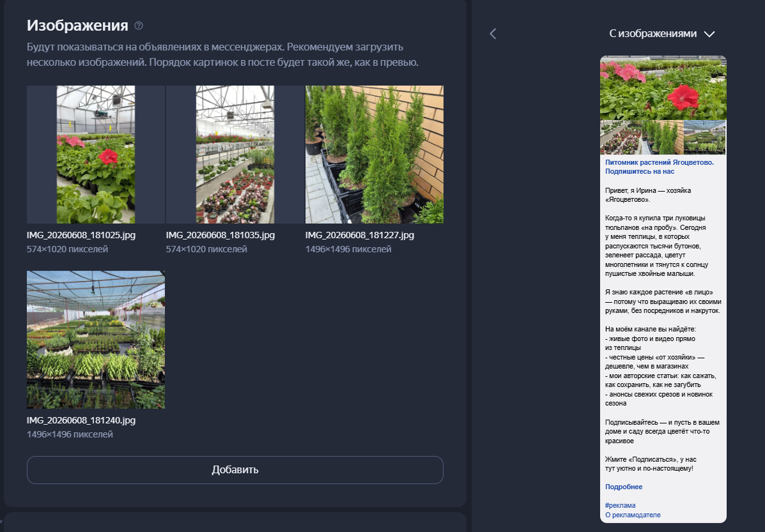Select the IMG_20260608_181035.jpg greenhouse aisle thumbnail
Image resolution: width=765 pixels, height=532 pixels.
(x=235, y=155)
